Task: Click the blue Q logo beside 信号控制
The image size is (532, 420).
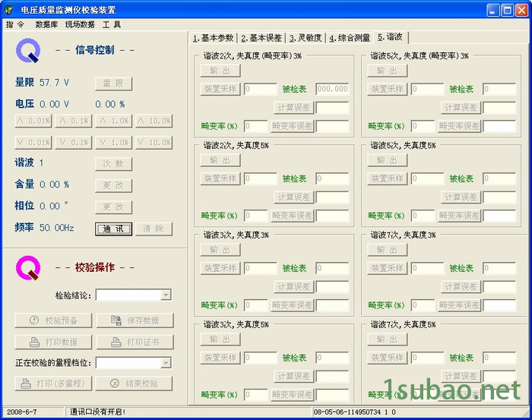Action: point(30,51)
